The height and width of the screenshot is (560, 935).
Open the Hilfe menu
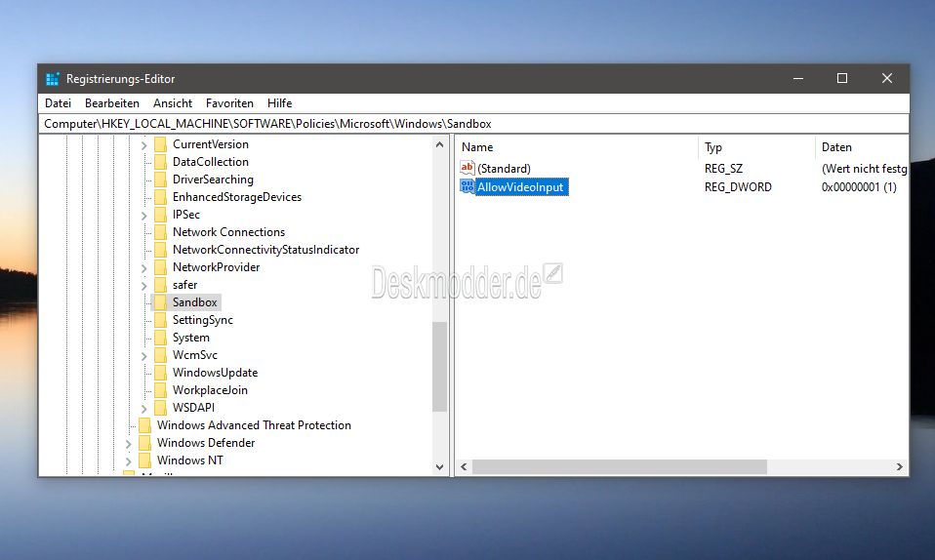coord(280,103)
